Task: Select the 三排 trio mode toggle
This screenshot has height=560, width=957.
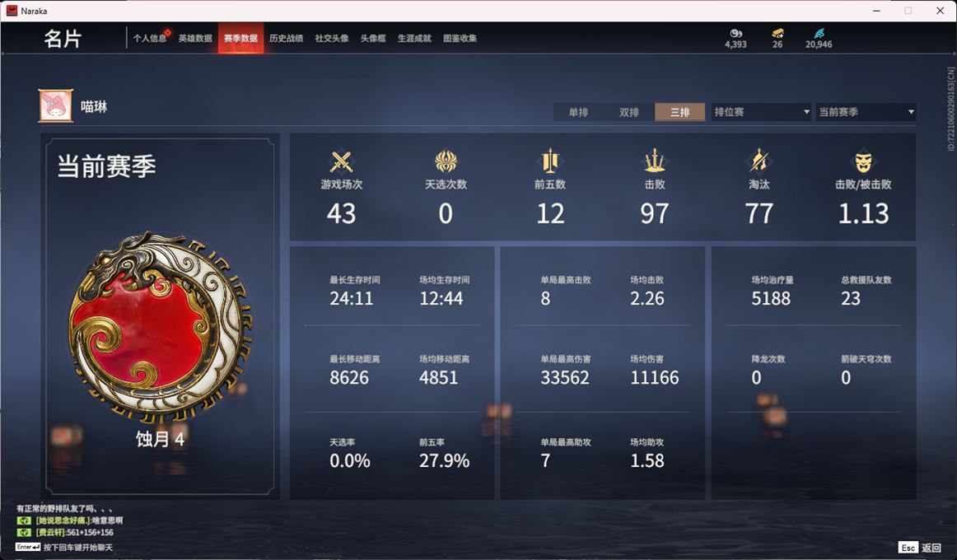Action: [680, 112]
